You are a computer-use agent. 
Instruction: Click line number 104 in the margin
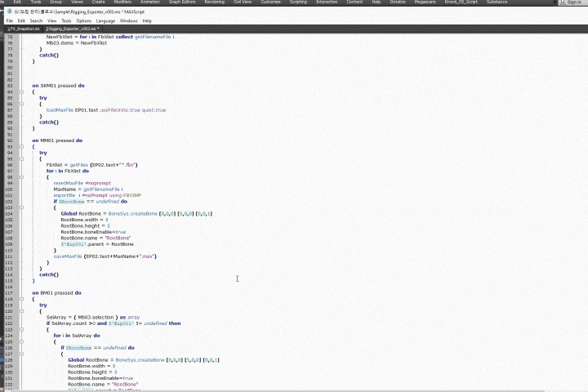[9, 213]
